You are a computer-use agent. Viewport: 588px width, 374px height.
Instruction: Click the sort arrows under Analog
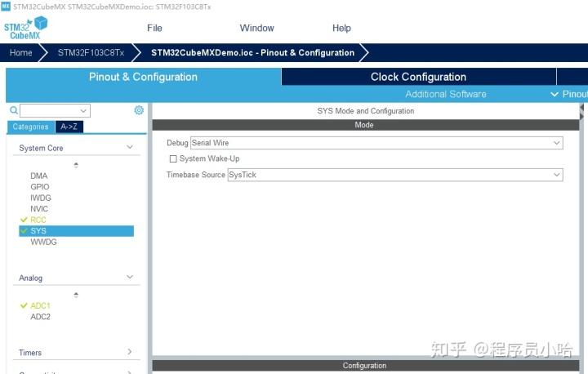[76, 296]
